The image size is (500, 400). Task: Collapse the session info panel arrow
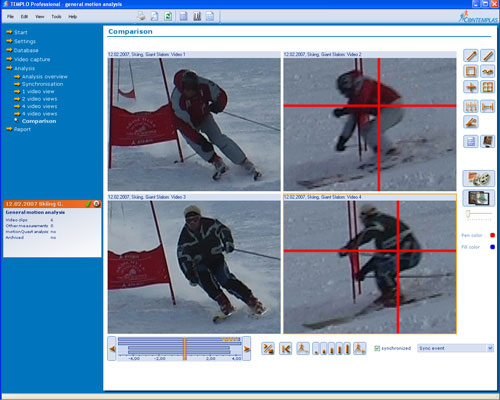(x=96, y=204)
